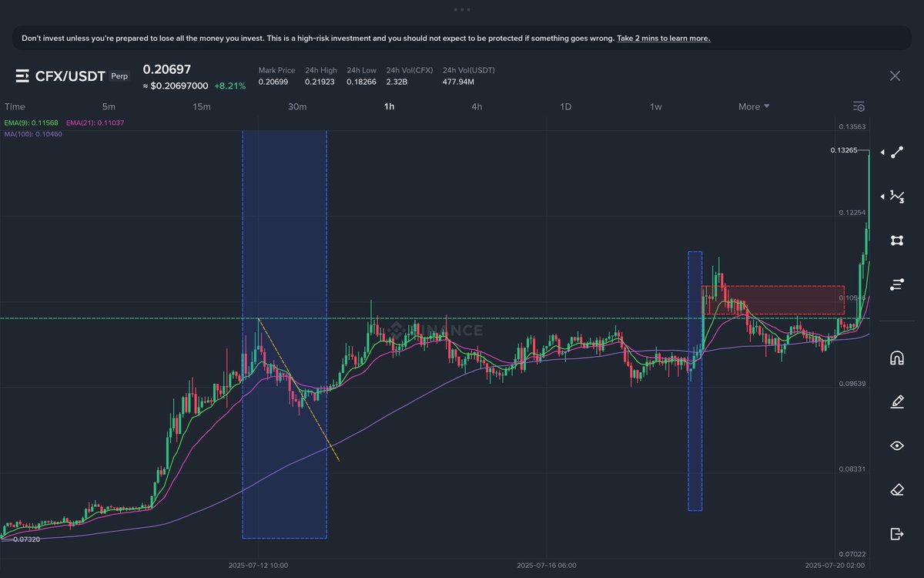924x578 pixels.
Task: Click the 0.09639 price scale label
Action: [852, 383]
